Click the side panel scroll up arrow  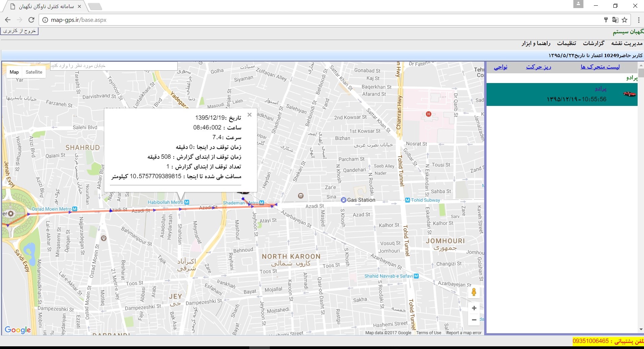(641, 65)
